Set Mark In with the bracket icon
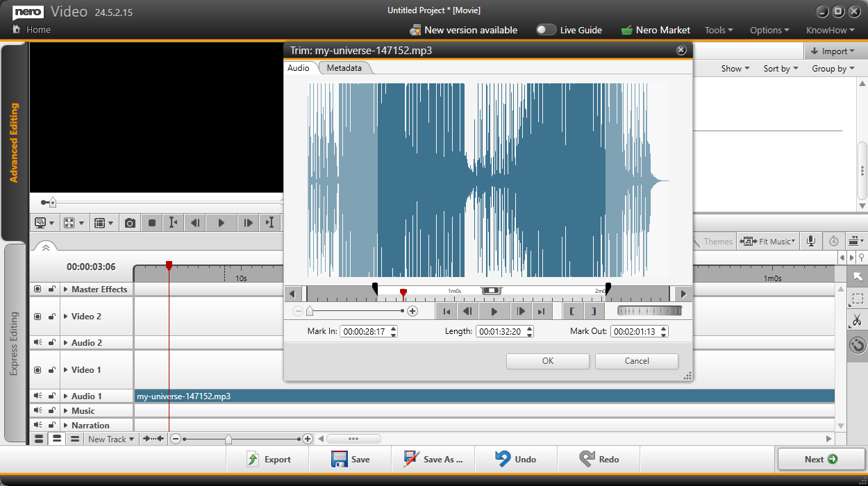This screenshot has width=868, height=486. tap(573, 311)
